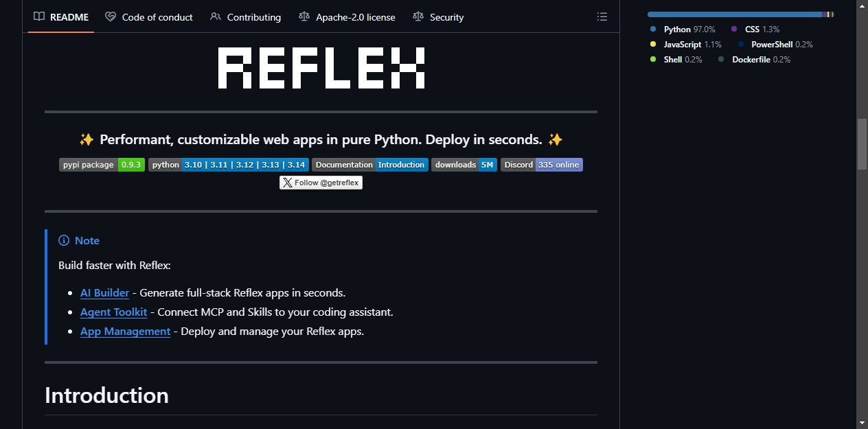The image size is (868, 429).
Task: Open the AI Builder link
Action: pos(104,292)
